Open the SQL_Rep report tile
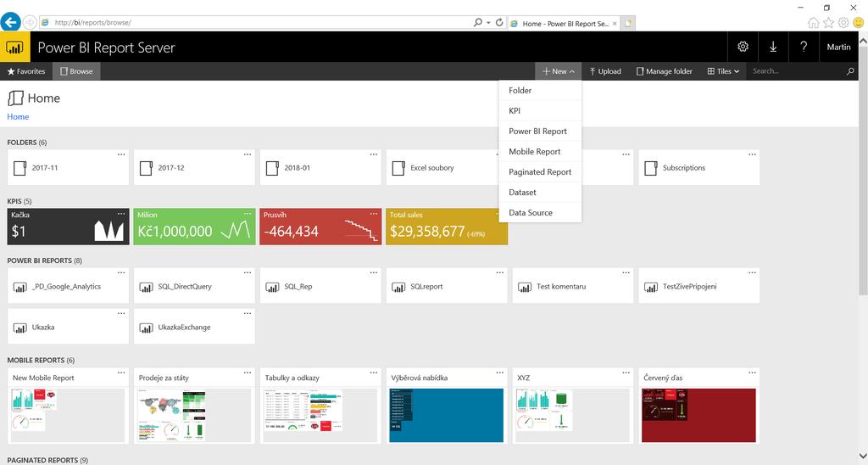This screenshot has height=465, width=868. coord(320,286)
